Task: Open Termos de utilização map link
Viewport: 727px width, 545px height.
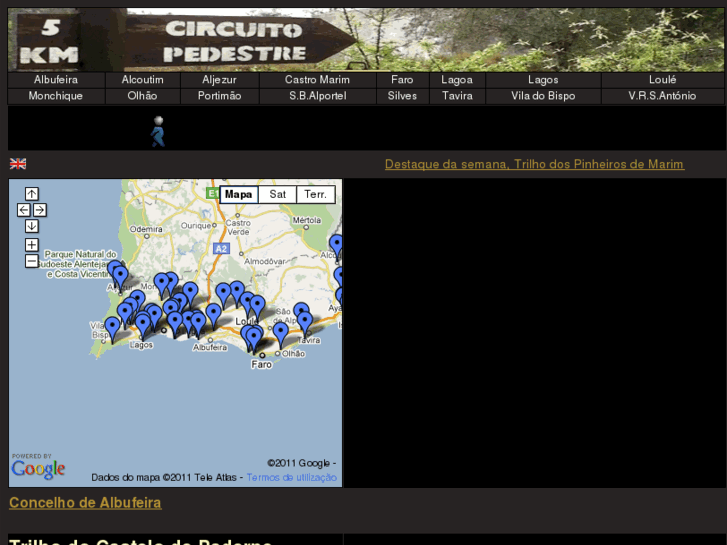Action: [292, 477]
